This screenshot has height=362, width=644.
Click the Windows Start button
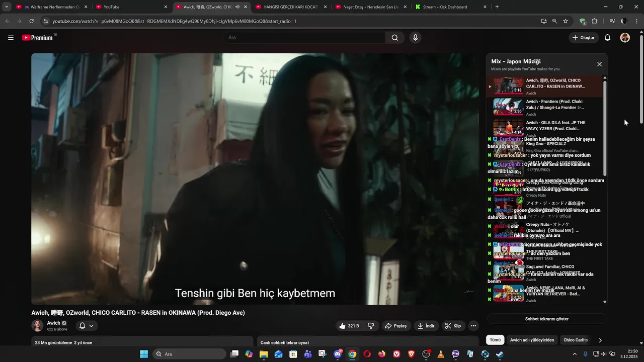tap(144, 354)
